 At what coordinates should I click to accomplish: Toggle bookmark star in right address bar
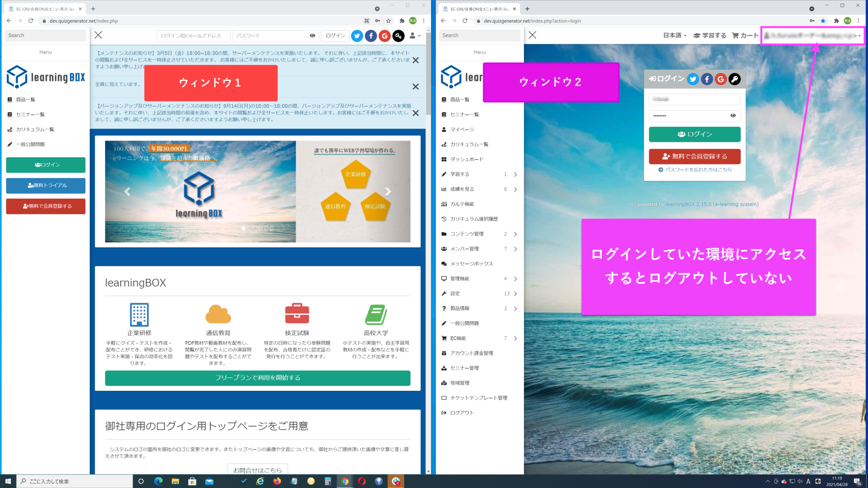pyautogui.click(x=823, y=21)
